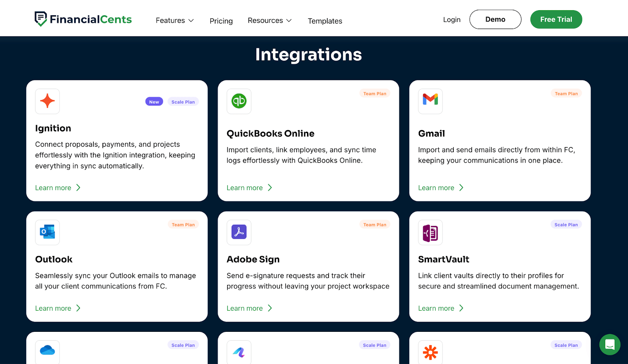The image size is (628, 364).
Task: Click Learn more under QuickBooks Online
Action: click(x=245, y=187)
